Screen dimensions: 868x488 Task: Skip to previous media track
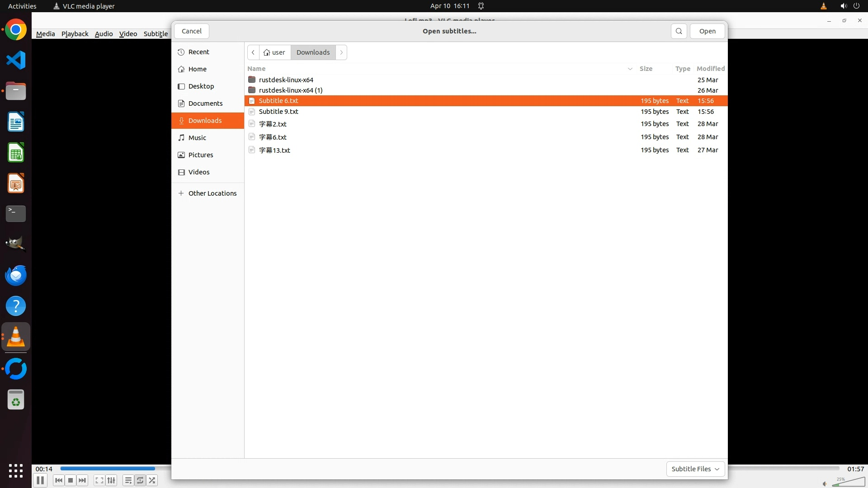pos(58,480)
